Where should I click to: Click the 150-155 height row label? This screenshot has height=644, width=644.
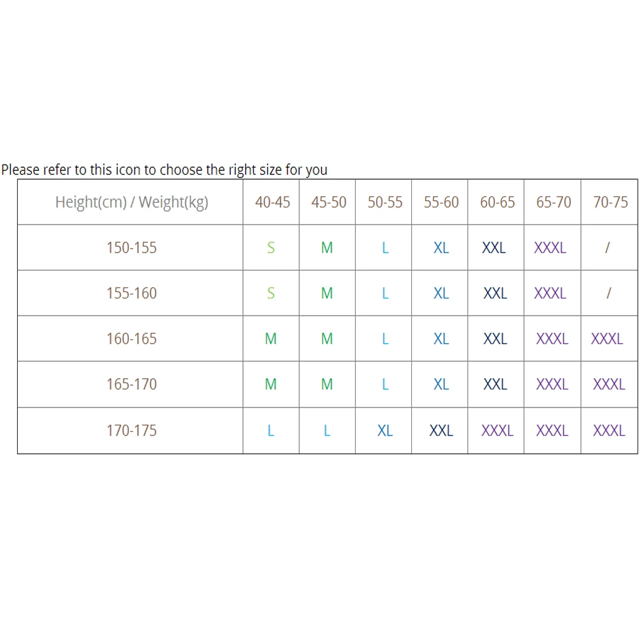(131, 247)
